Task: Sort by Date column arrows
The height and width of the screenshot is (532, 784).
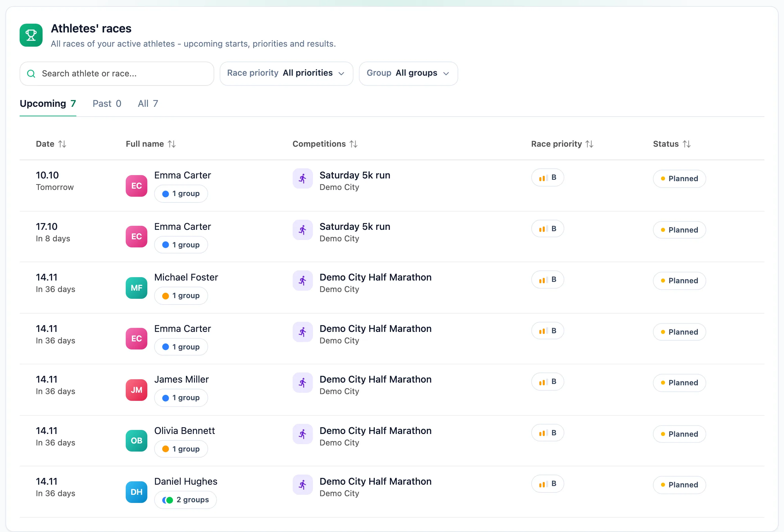Action: pos(62,144)
